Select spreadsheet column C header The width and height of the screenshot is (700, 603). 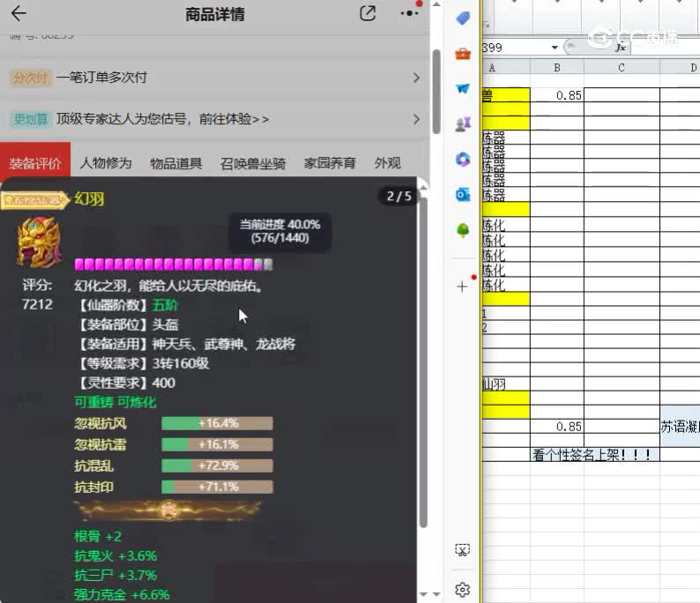tap(622, 68)
